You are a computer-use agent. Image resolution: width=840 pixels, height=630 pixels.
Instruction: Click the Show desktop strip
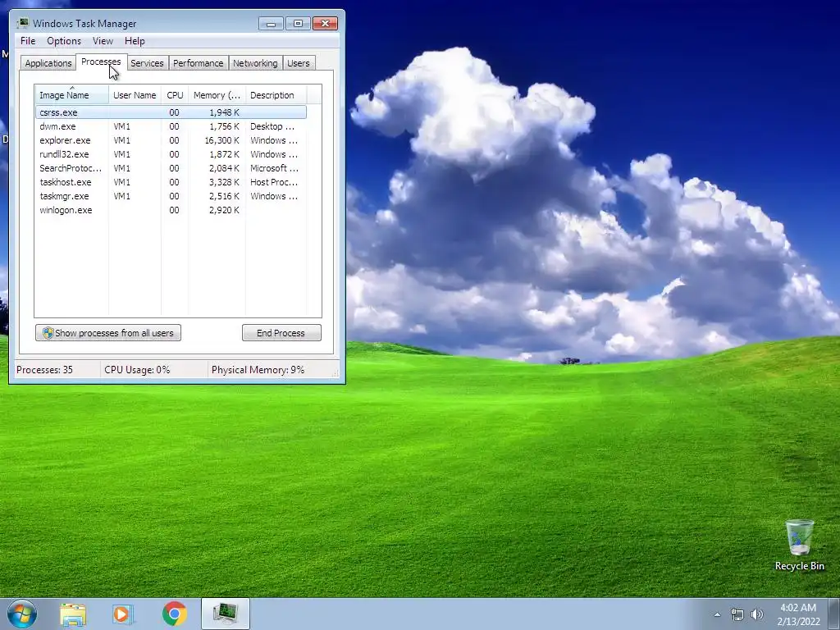click(x=834, y=614)
